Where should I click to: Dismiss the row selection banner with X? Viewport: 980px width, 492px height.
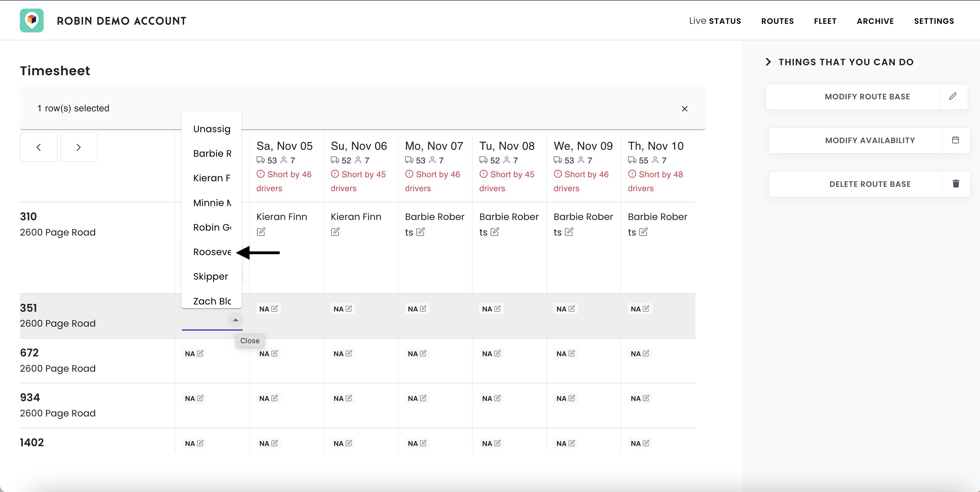point(684,109)
